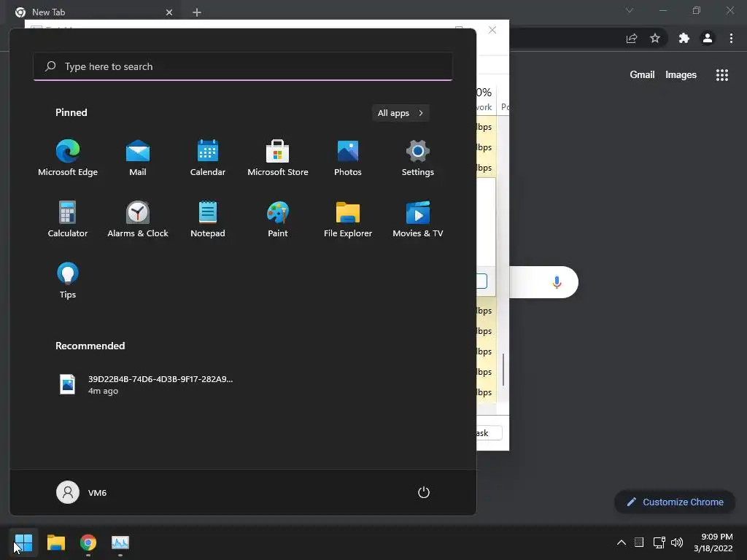Screen dimensions: 747x560
Task: Click the Windows Start button on taskbar
Action: coord(23,542)
